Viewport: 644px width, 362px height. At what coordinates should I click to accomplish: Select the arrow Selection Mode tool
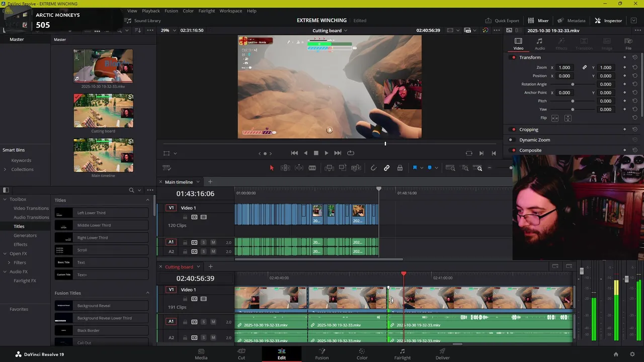[272, 168]
